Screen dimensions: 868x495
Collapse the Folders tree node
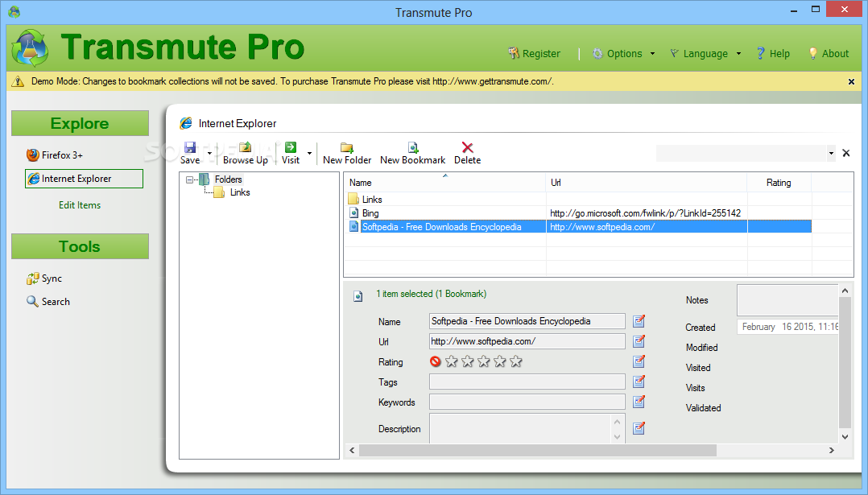[x=189, y=179]
